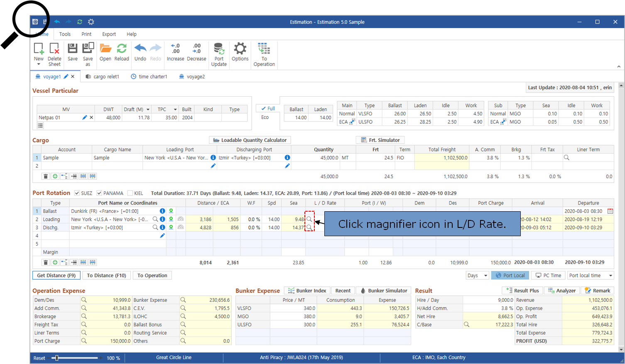Image resolution: width=625 pixels, height=364 pixels.
Task: Click L/D Rate magnifier for Loading row
Action: click(x=309, y=219)
